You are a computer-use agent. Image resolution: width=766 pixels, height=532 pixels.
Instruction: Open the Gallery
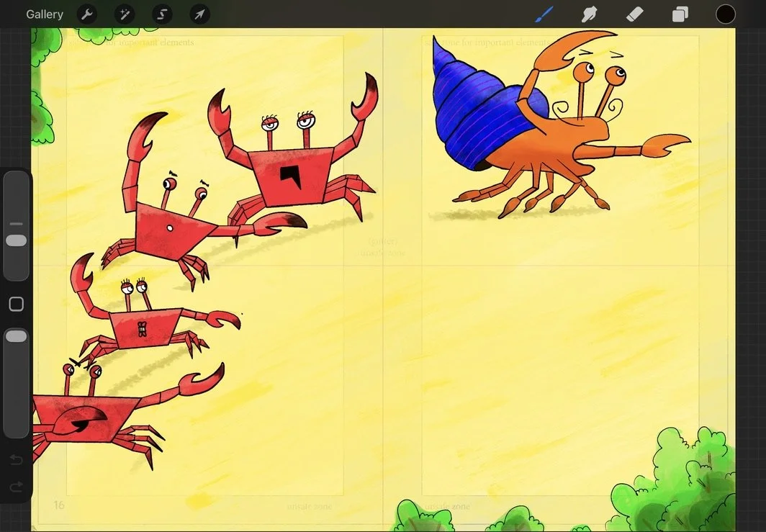(x=45, y=14)
